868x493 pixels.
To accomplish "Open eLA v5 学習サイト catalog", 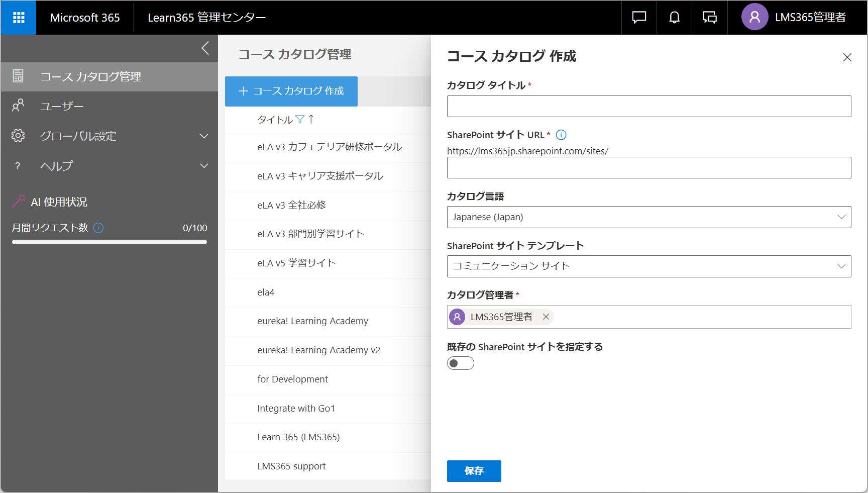I will (296, 263).
